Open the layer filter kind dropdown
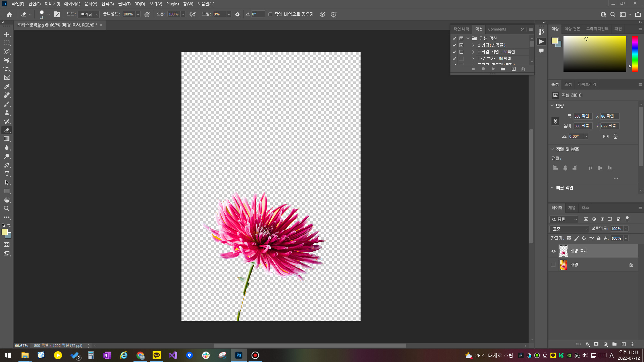The image size is (644, 362). 564,219
